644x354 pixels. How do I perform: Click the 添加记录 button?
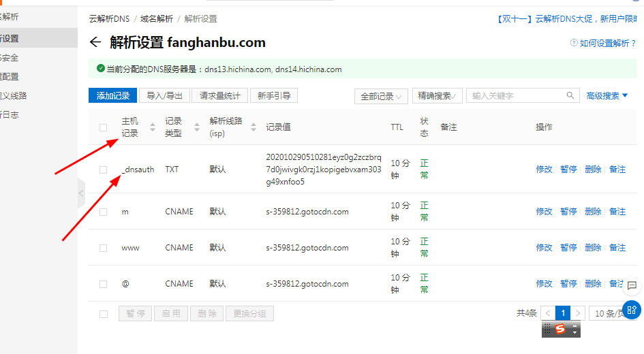tap(113, 95)
